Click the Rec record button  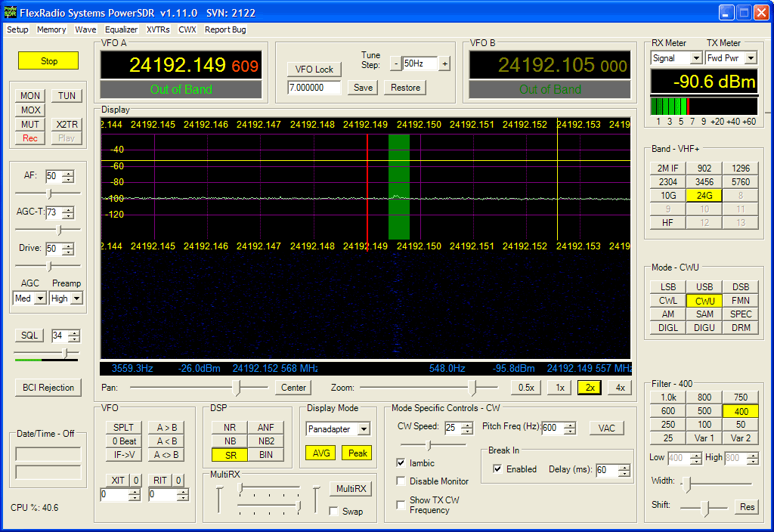point(30,138)
